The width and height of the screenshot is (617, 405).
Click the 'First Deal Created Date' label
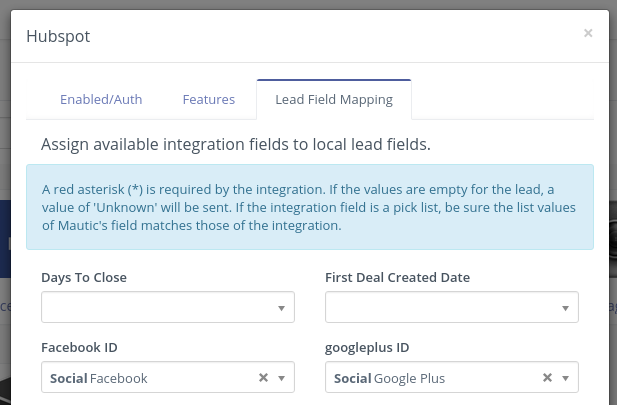[397, 277]
